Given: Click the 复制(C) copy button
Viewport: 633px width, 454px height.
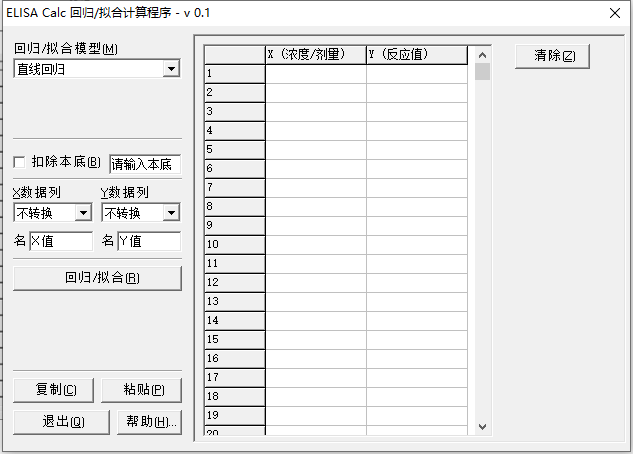Looking at the screenshot, I should tap(53, 390).
